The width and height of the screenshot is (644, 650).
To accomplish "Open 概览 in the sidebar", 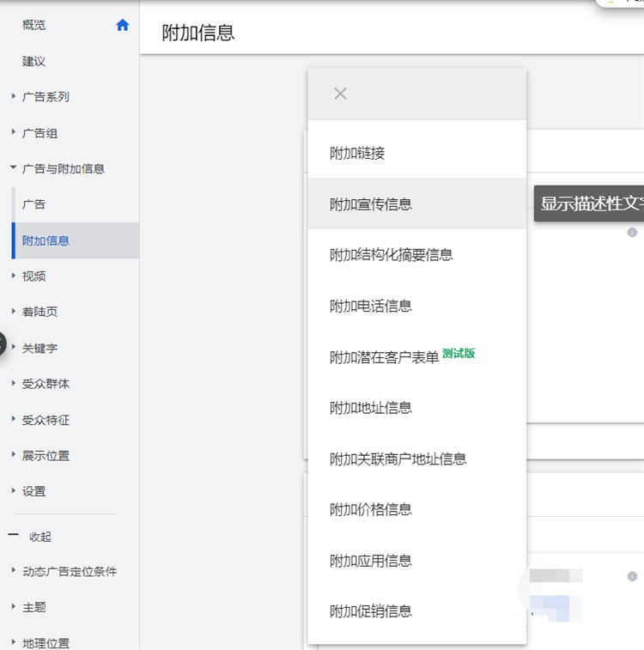I will pos(33,25).
